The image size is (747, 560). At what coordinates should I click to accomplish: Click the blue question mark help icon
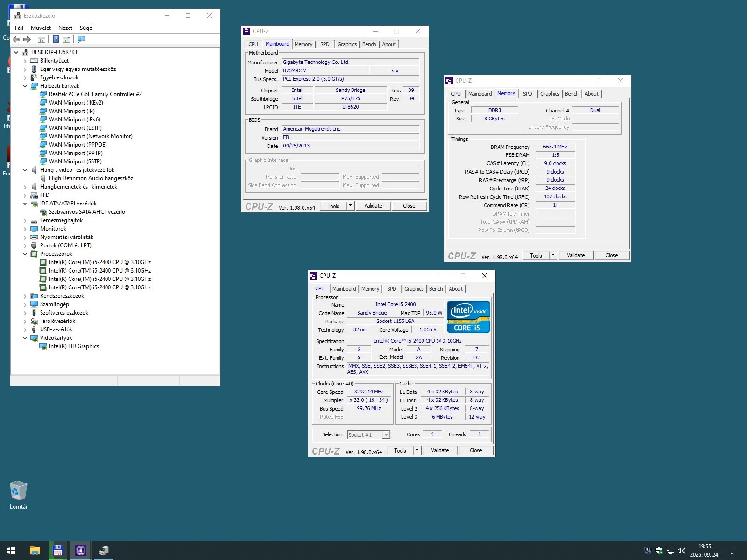click(56, 40)
